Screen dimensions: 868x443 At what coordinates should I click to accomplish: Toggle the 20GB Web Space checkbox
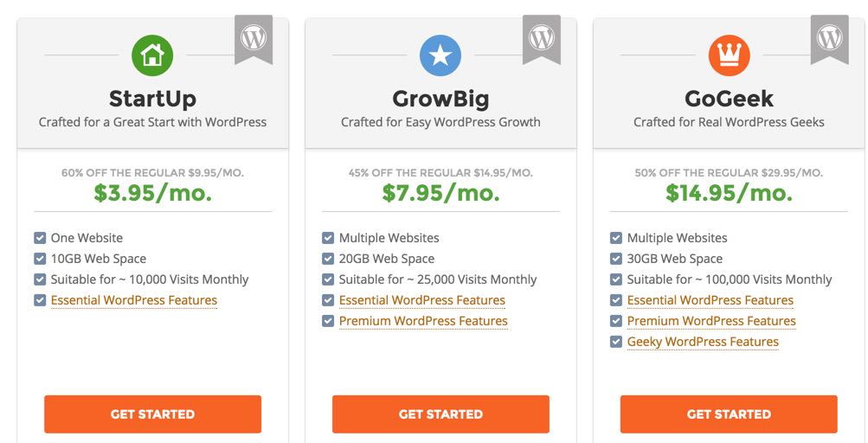(328, 259)
